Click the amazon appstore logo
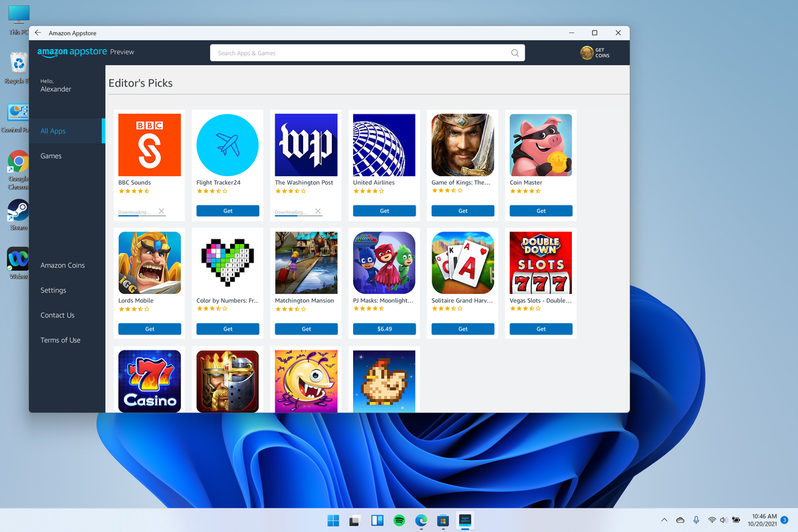This screenshot has height=532, width=798. click(x=71, y=52)
